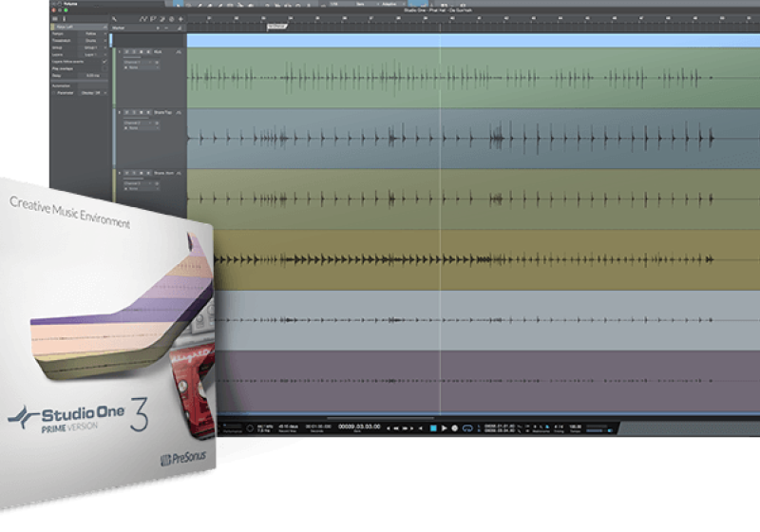Image resolution: width=760 pixels, height=532 pixels.
Task: Open the Kick track Channel 1 dropdown
Action: pyautogui.click(x=138, y=63)
